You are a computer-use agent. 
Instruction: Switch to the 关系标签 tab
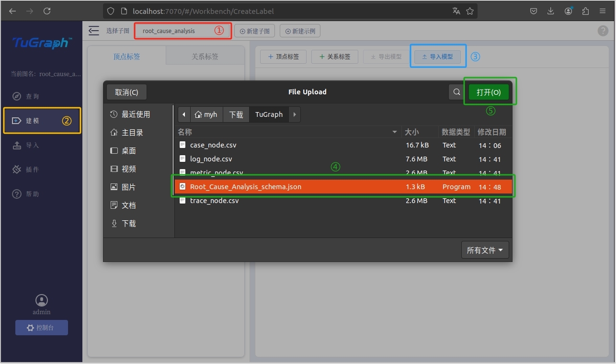(x=205, y=57)
